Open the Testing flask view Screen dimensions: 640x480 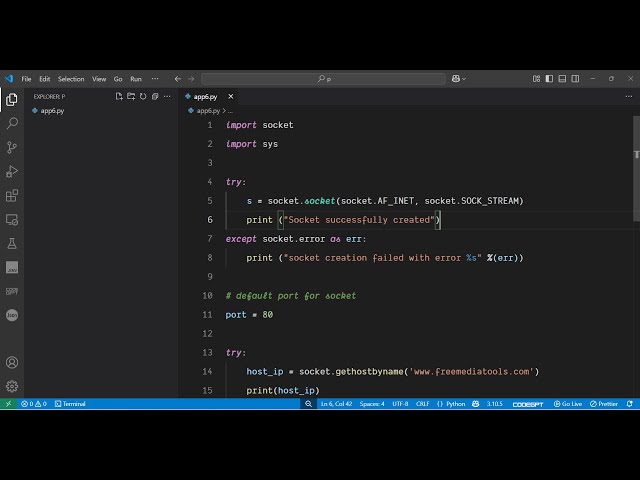(x=12, y=244)
